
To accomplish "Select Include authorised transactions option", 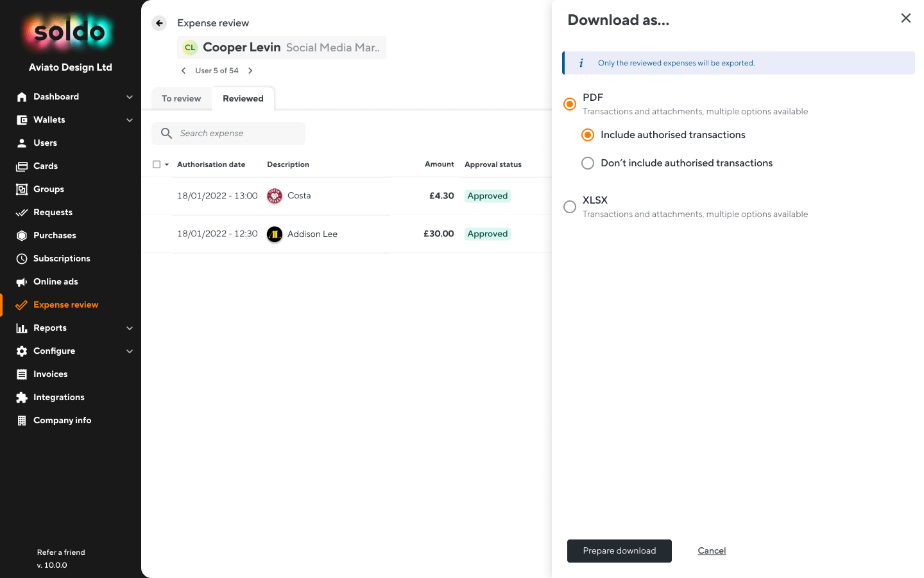I will point(588,135).
